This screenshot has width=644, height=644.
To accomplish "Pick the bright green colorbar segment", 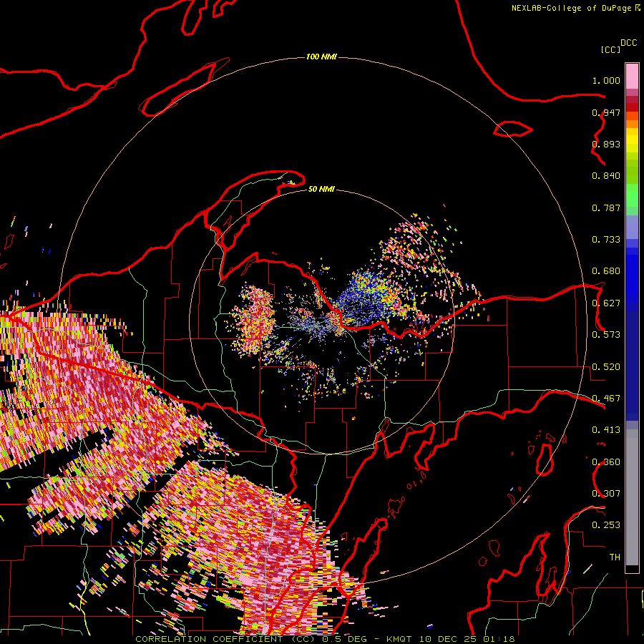I will [x=632, y=195].
